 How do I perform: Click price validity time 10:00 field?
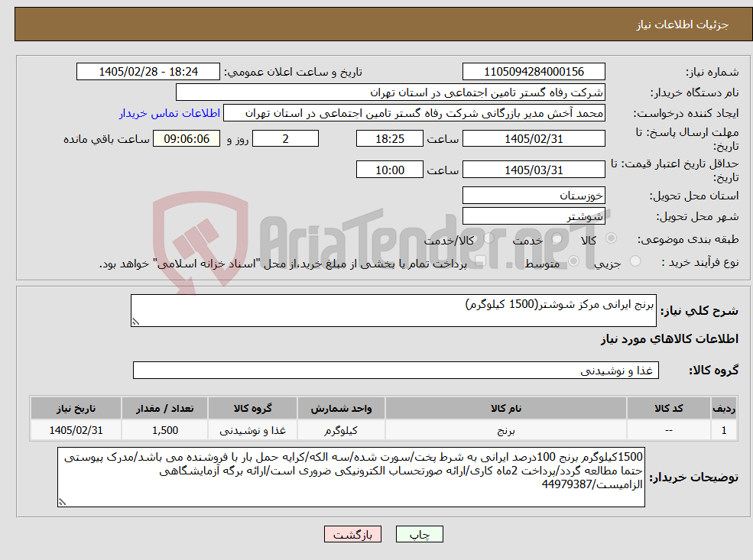point(389,170)
